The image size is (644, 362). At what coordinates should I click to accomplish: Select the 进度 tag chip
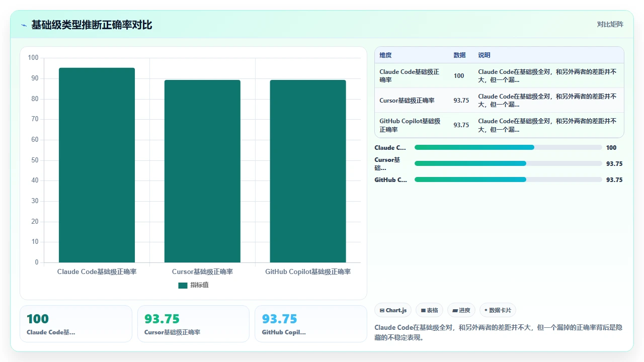(461, 310)
